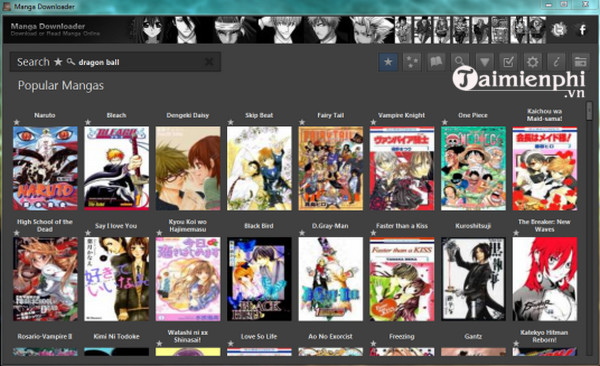Click the star icon beside Search label
The width and height of the screenshot is (600, 366).
click(58, 62)
